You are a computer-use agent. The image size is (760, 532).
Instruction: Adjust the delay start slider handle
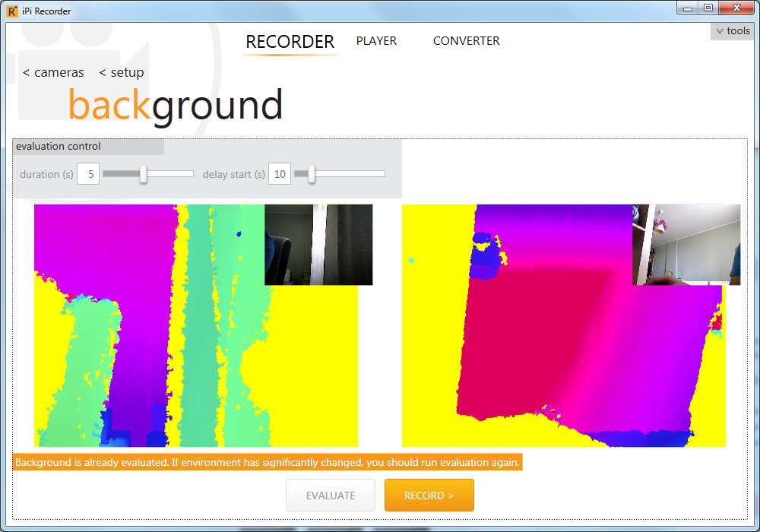(x=312, y=174)
